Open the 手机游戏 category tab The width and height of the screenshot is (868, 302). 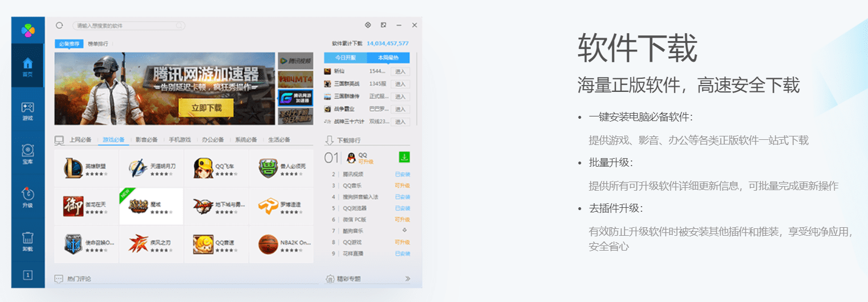click(180, 139)
